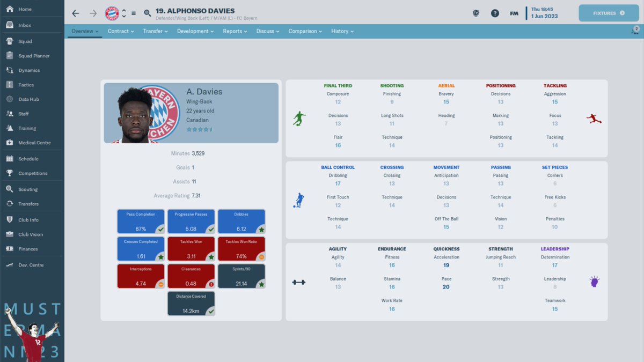Click the SET PIECES heading
Viewport: 644px width, 362px height.
click(x=555, y=167)
